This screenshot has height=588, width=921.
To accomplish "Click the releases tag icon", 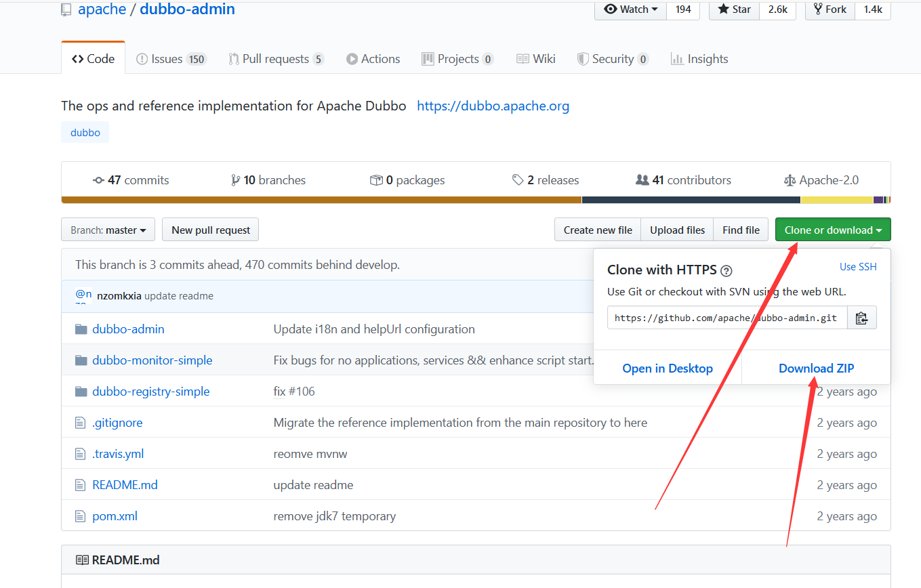I will (x=518, y=180).
